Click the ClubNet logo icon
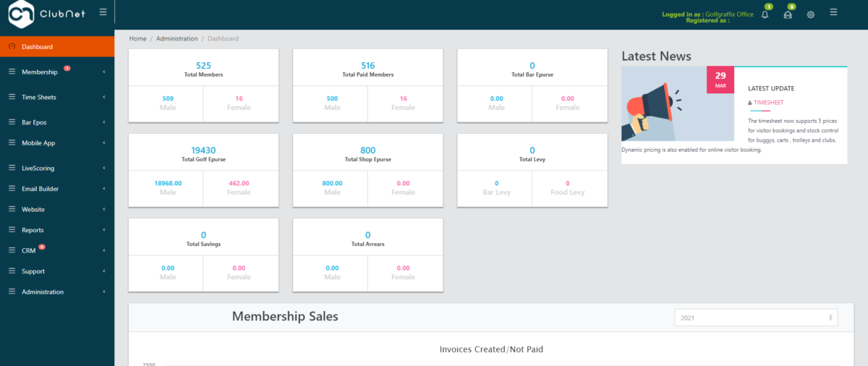Image resolution: width=868 pixels, height=366 pixels. [x=22, y=13]
